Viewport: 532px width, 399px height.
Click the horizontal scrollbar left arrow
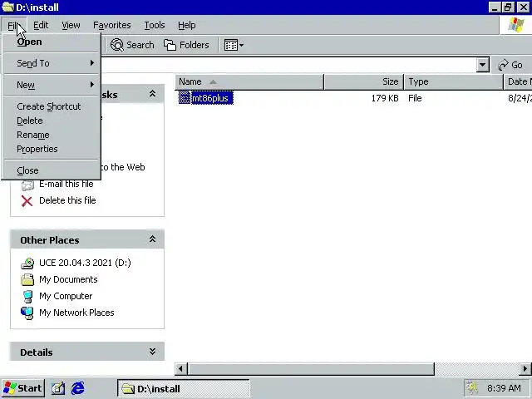pyautogui.click(x=181, y=369)
